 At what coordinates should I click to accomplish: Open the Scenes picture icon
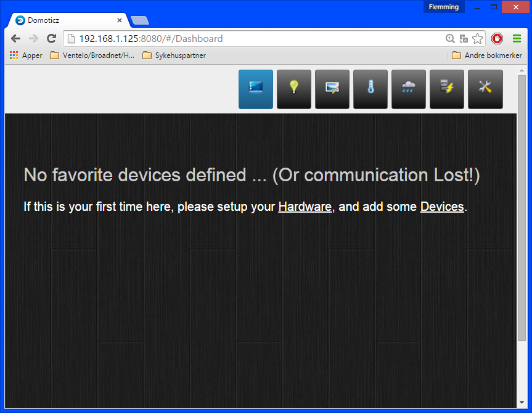tap(332, 89)
